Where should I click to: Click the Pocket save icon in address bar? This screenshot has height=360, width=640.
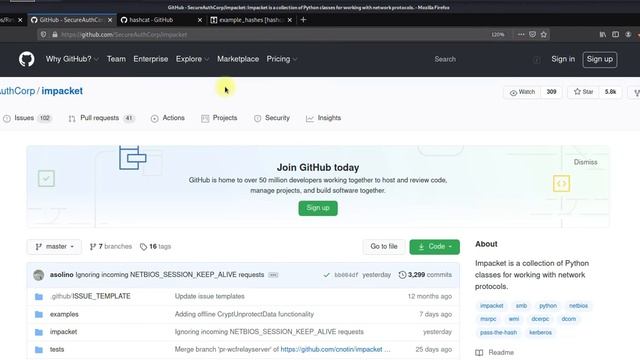pos(532,35)
